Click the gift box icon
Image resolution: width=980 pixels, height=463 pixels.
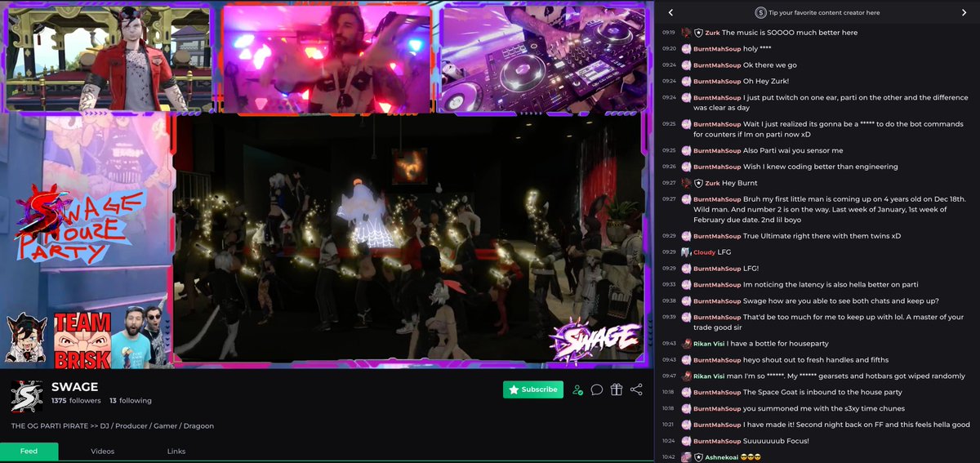click(x=617, y=390)
